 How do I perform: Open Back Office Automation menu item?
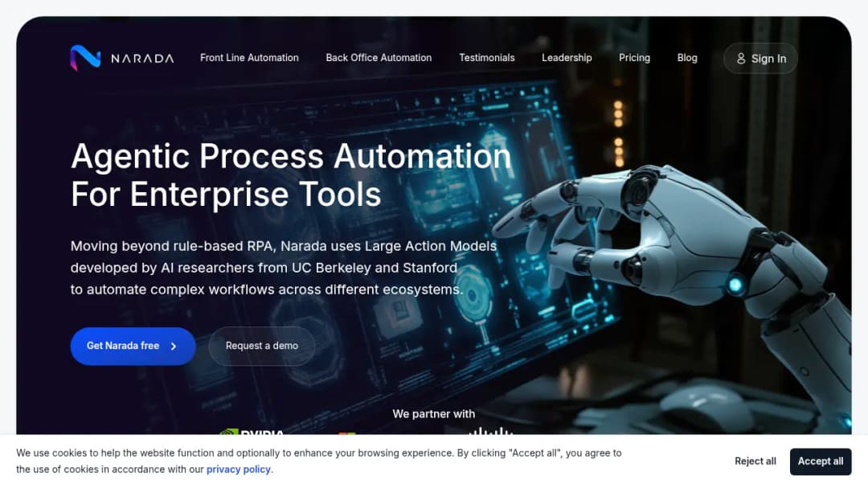click(x=379, y=58)
